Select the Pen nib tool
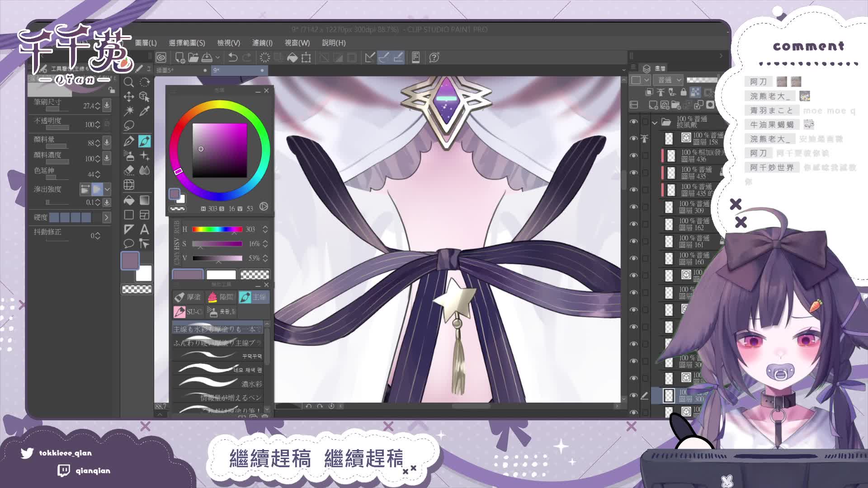This screenshot has width=868, height=488. click(x=129, y=141)
